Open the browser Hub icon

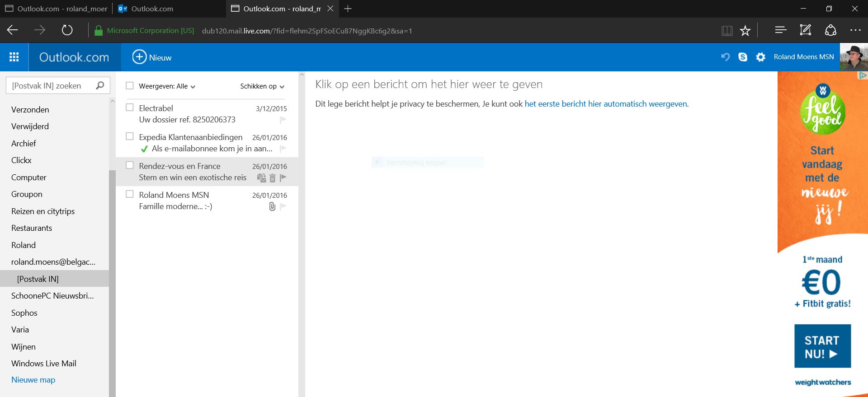[x=781, y=30]
